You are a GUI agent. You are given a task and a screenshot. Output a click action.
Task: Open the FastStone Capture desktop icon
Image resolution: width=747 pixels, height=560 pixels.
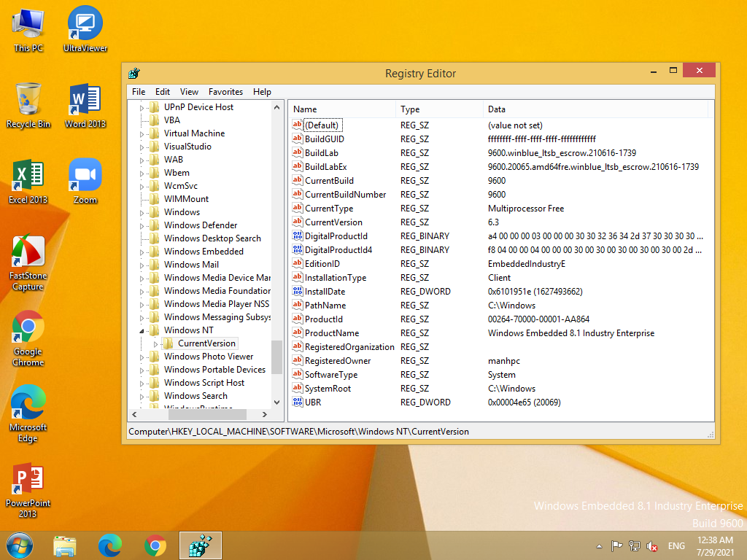click(28, 252)
